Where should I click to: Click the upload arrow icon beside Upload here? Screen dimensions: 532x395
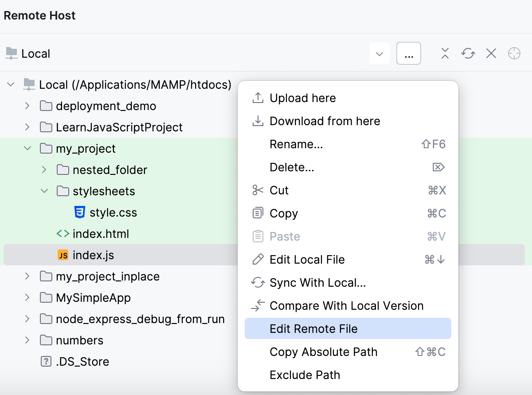pos(258,98)
